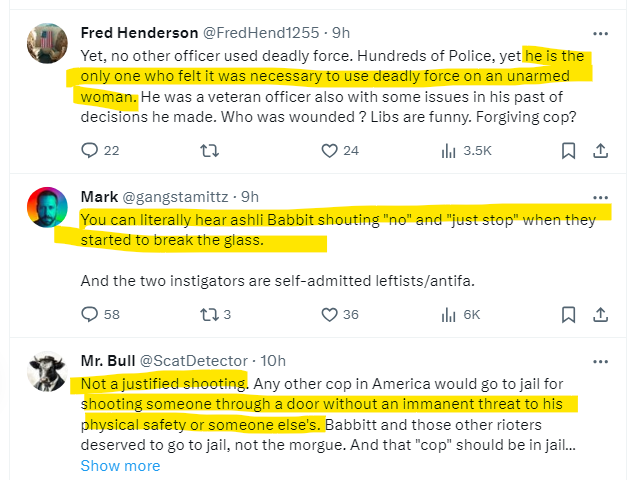Open more options on Mark's tweet
Viewport: 630px width, 480px height.
[600, 195]
